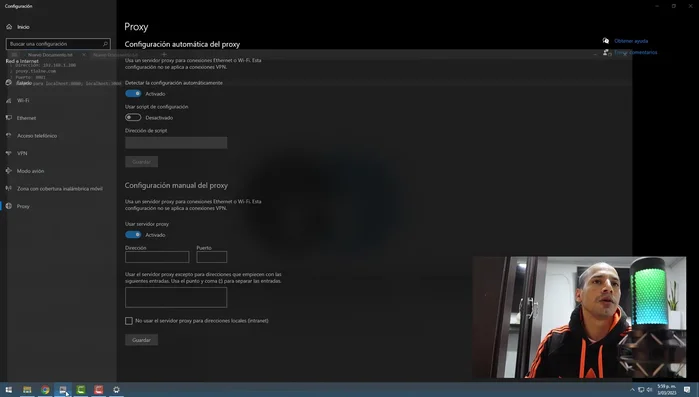The width and height of the screenshot is (699, 397).
Task: Click the Dirección de script input field
Action: [176, 143]
